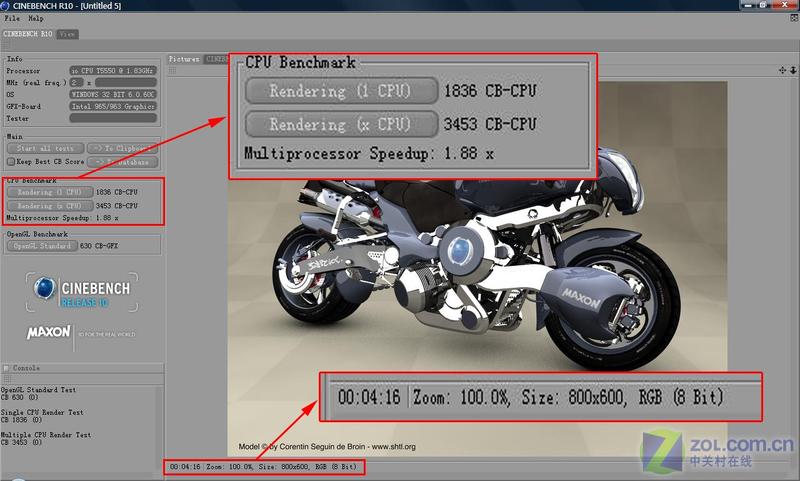This screenshot has height=481, width=800.
Task: Click the "CB 3453 (0)" console line
Action: coord(21,442)
